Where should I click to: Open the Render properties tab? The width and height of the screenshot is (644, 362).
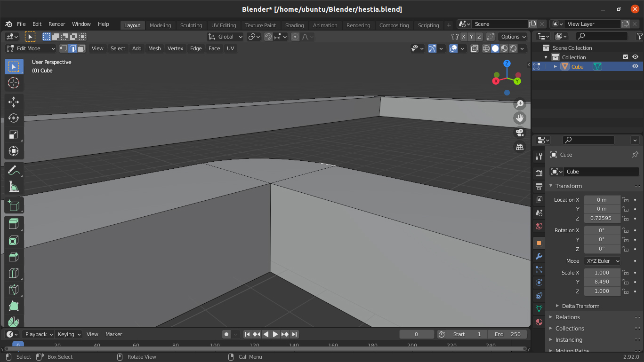(539, 173)
